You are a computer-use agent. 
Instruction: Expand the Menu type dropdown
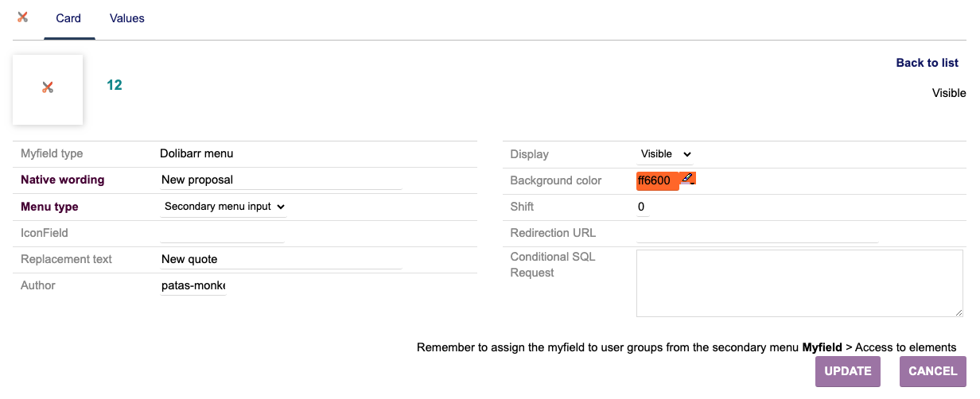pos(224,207)
